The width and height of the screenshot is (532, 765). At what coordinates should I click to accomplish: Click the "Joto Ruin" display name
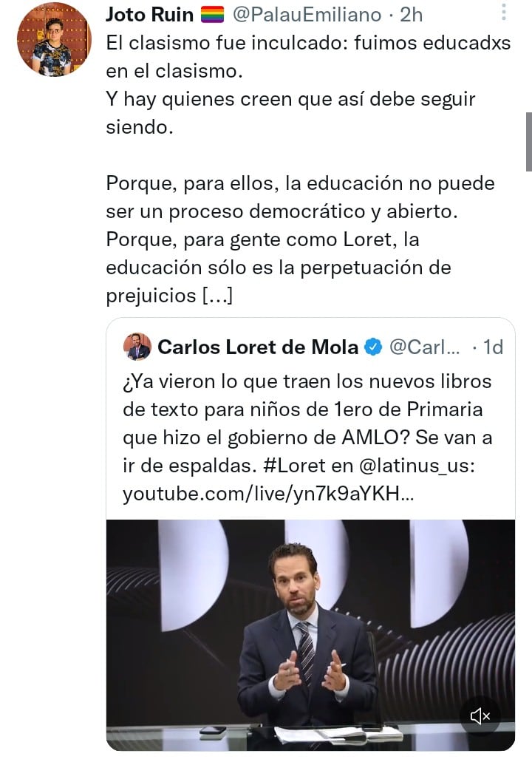(x=150, y=14)
